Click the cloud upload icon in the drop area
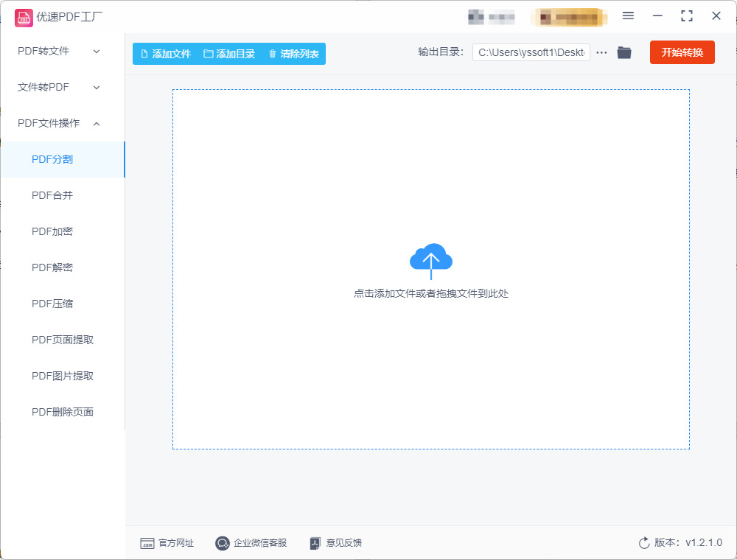 (431, 261)
